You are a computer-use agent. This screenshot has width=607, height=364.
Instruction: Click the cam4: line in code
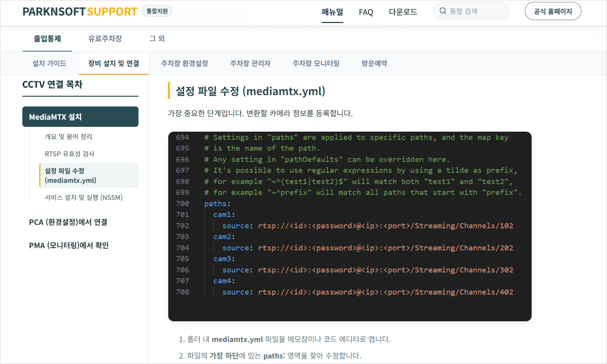(x=224, y=281)
